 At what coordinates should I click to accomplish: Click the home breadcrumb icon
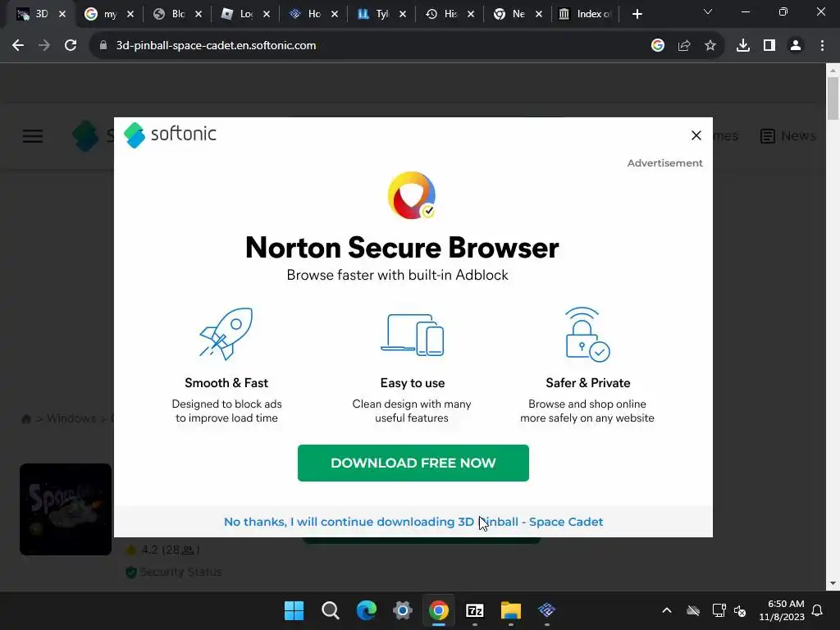coord(25,418)
